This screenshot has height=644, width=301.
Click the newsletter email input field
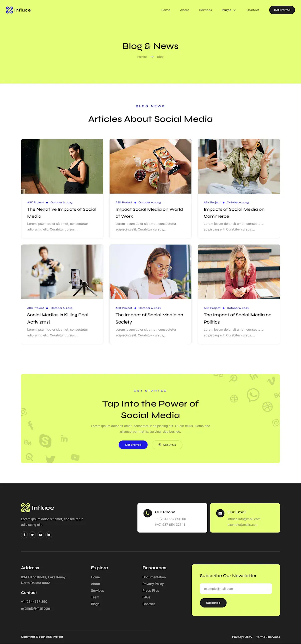(236, 589)
